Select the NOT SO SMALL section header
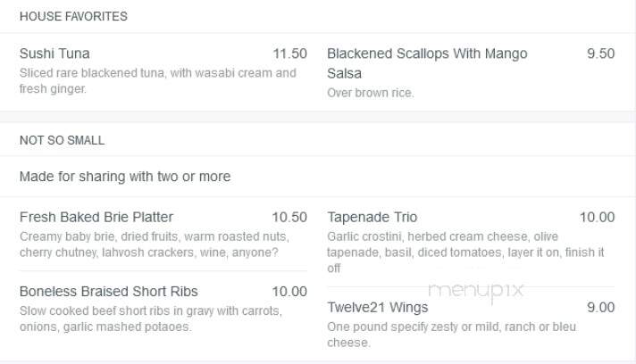Viewport: 636px width, 364px height. pos(62,140)
